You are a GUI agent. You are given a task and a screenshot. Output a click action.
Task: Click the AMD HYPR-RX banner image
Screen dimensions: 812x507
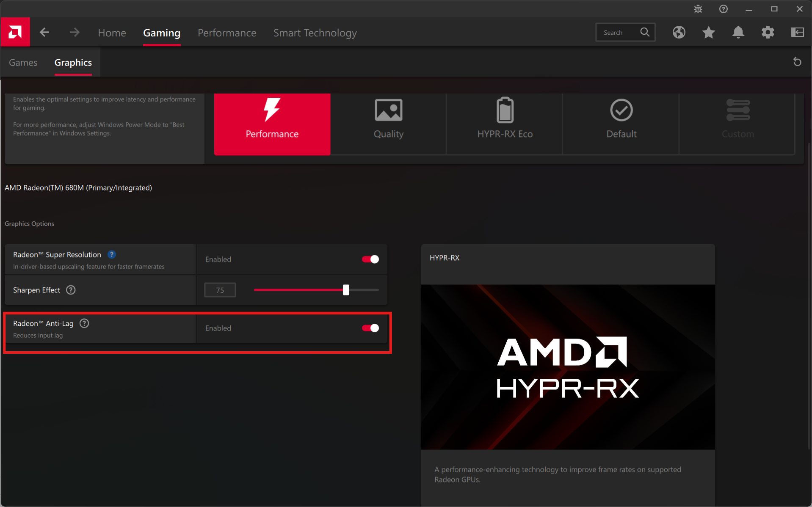[568, 367]
